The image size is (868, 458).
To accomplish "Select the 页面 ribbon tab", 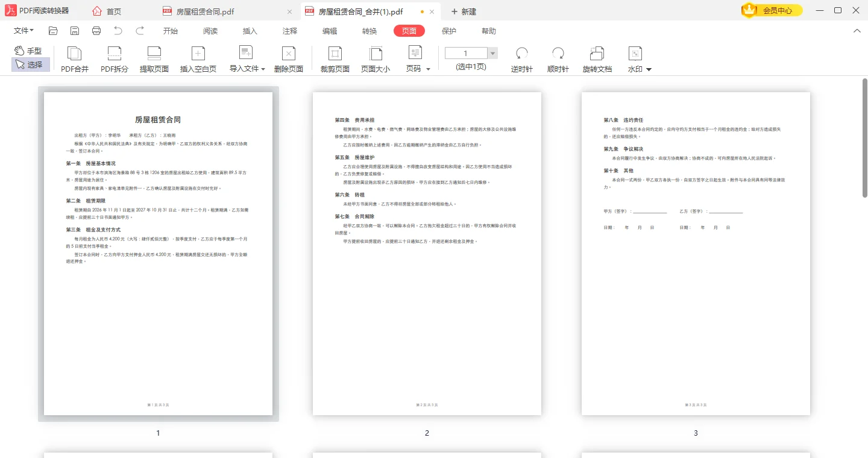I will click(x=409, y=31).
